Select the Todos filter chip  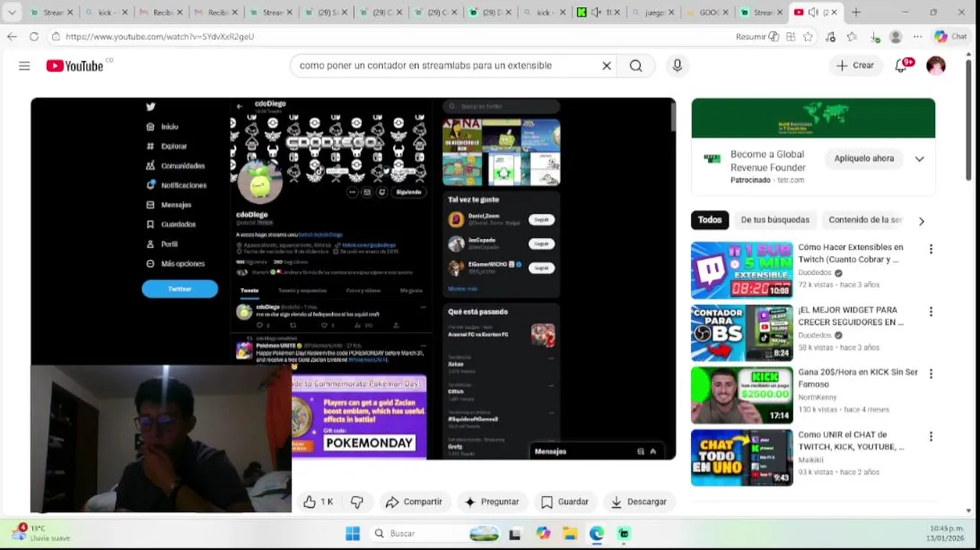(709, 220)
